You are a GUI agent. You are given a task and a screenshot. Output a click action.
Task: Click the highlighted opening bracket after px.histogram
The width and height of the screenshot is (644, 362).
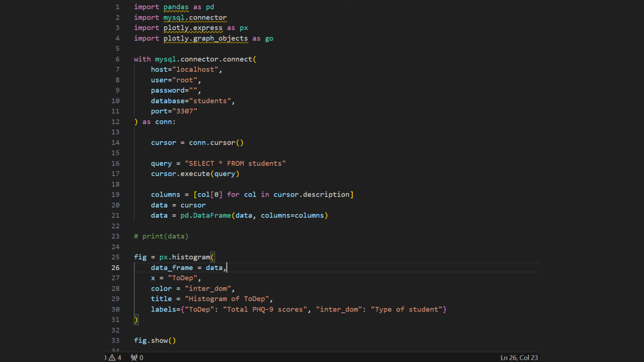pyautogui.click(x=213, y=257)
